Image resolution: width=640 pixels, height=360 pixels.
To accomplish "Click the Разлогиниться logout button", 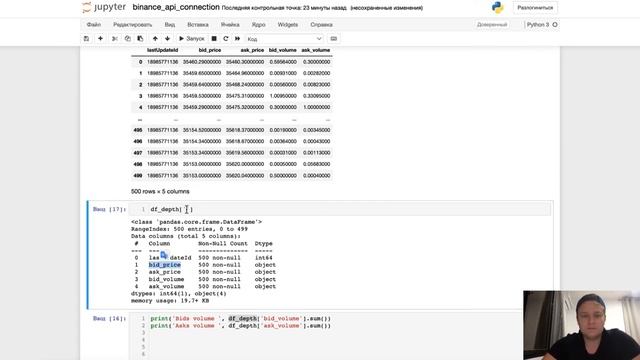I will coord(535,8).
